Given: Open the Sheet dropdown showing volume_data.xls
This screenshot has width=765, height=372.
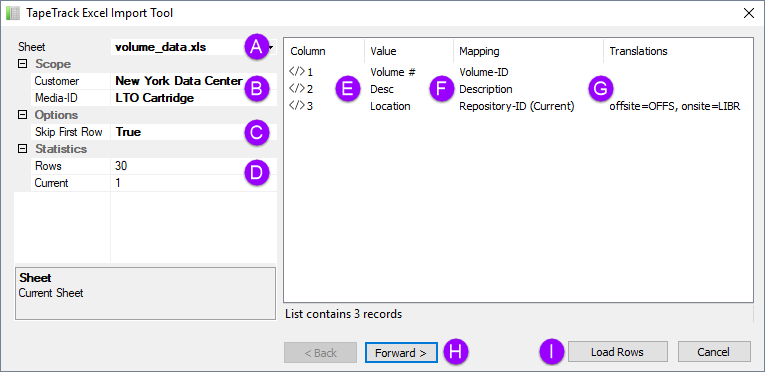Looking at the screenshot, I should click(x=271, y=47).
